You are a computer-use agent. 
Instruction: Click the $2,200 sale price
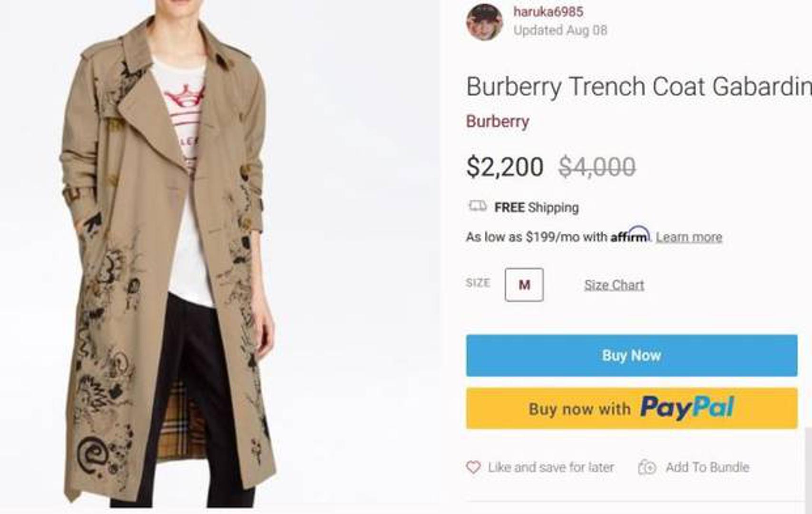(x=505, y=167)
